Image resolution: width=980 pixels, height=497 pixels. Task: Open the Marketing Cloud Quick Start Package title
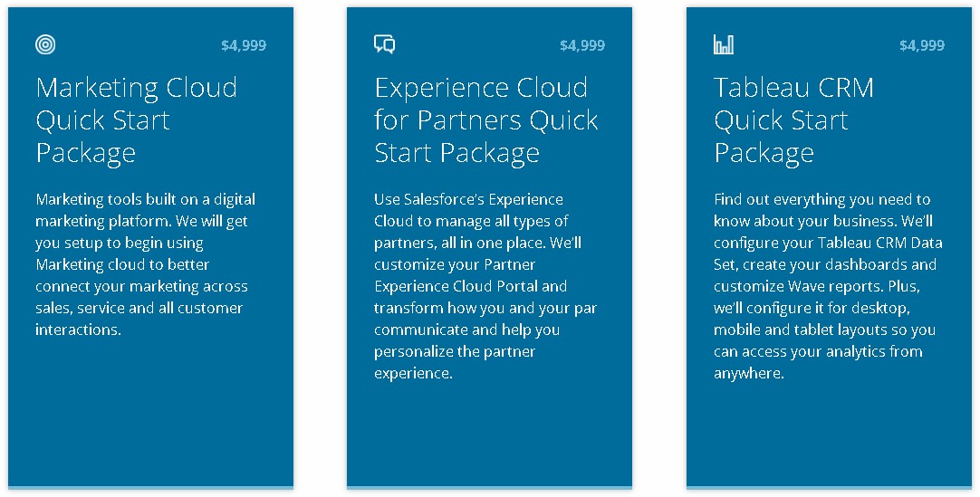pos(136,119)
